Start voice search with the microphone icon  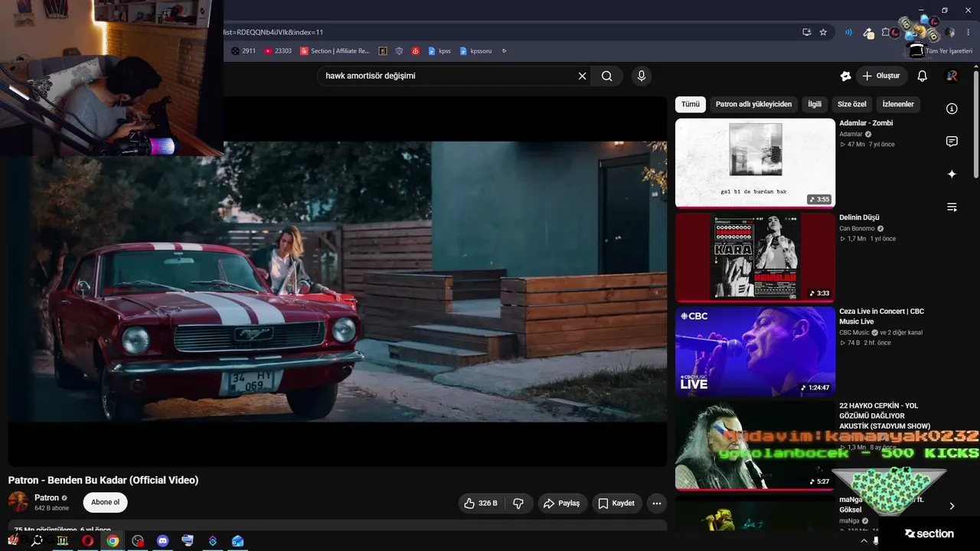642,76
